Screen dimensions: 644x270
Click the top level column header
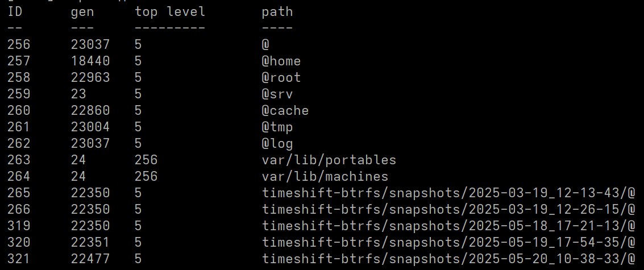(170, 12)
